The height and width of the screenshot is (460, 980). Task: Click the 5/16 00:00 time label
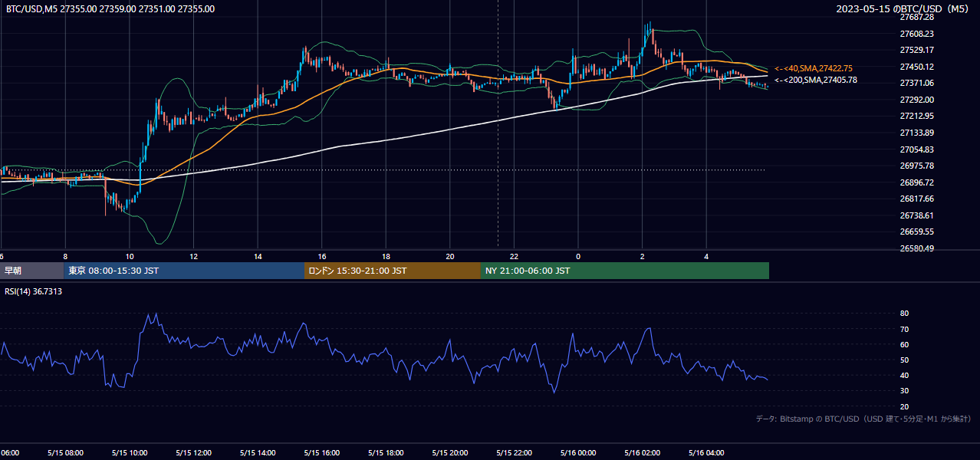tap(578, 453)
